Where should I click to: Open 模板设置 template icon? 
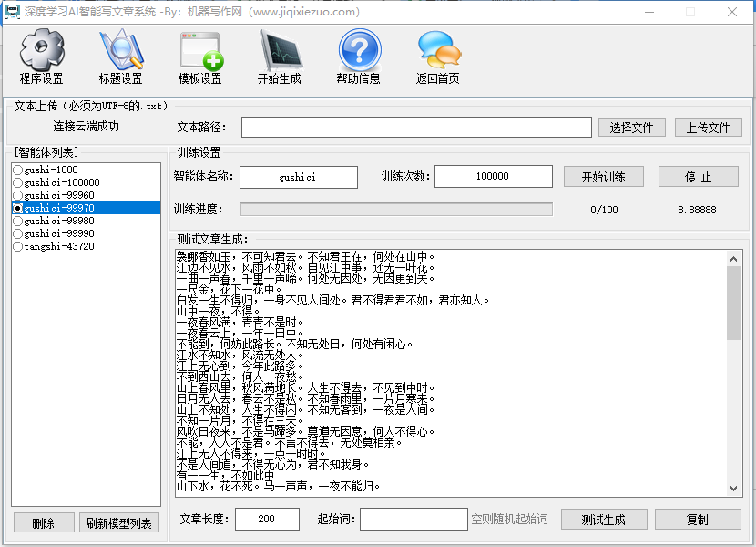coord(200,50)
